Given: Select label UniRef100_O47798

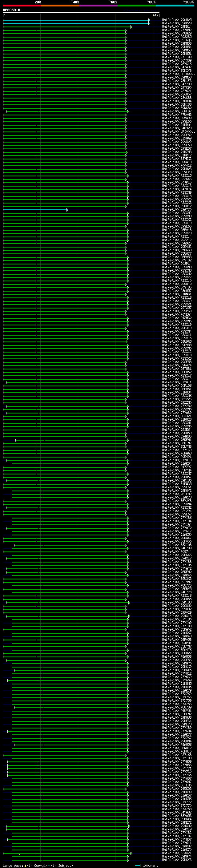Looking at the screenshot, I should coord(177,84).
